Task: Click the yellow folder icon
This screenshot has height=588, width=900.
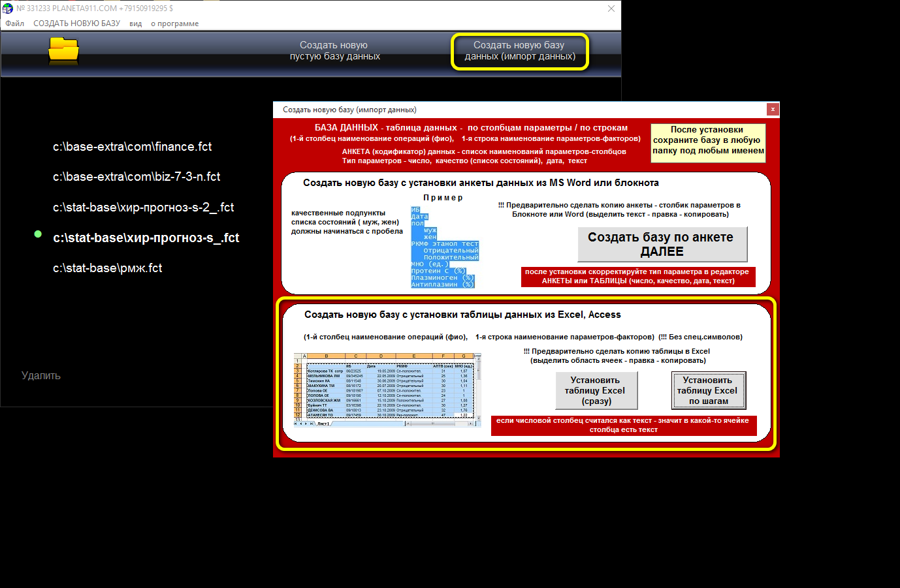Action: [63, 50]
